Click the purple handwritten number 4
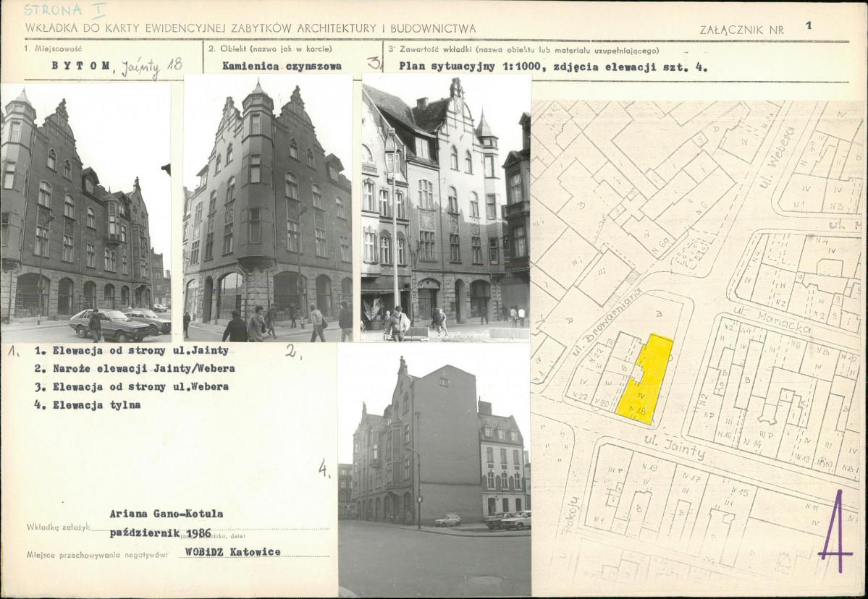Viewport: 868px width, 599px height. [836, 531]
